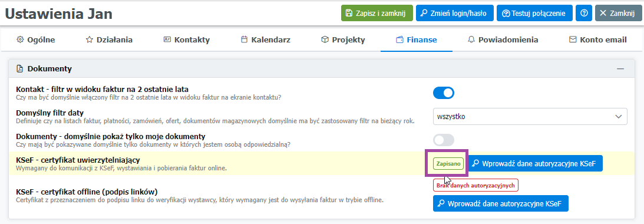Image resolution: width=644 pixels, height=224 pixels.
Task: Click the envelope icon beside Konto email
Action: [x=573, y=40]
